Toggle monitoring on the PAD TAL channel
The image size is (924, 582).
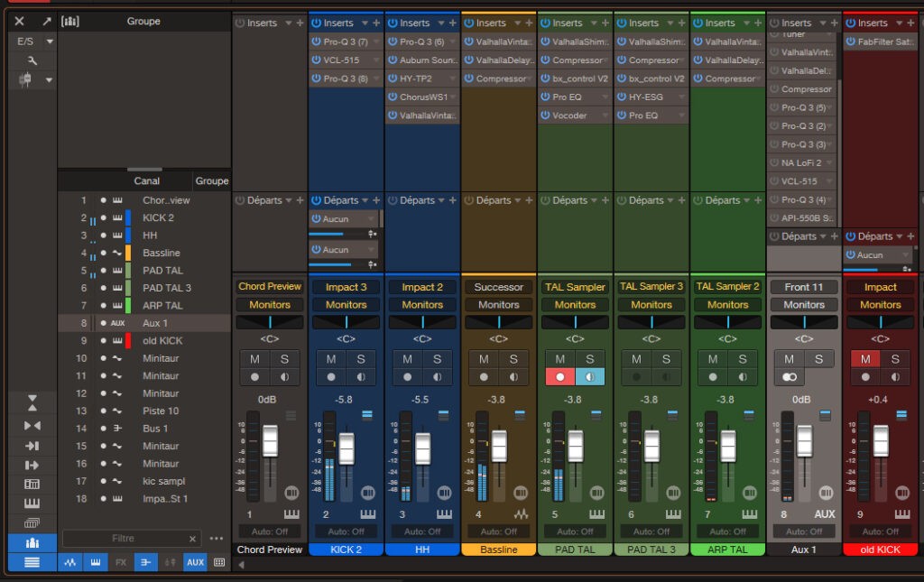click(x=592, y=376)
